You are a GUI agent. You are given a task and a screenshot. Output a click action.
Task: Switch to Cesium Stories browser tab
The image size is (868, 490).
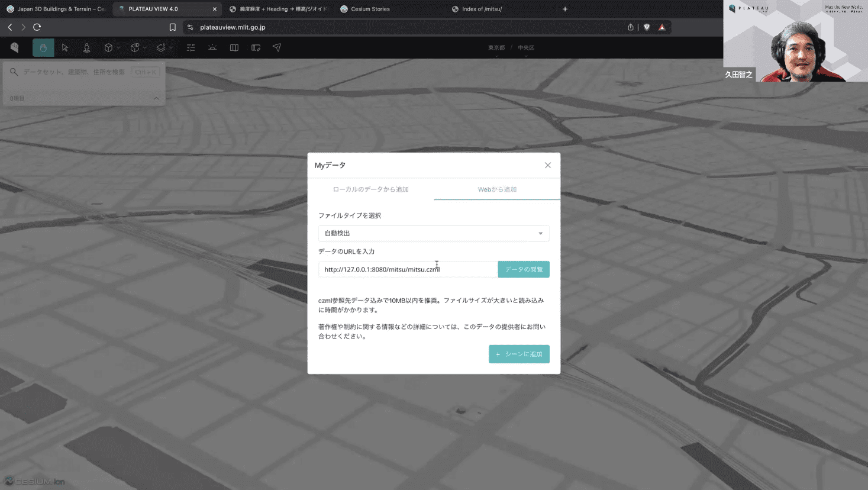pyautogui.click(x=370, y=9)
